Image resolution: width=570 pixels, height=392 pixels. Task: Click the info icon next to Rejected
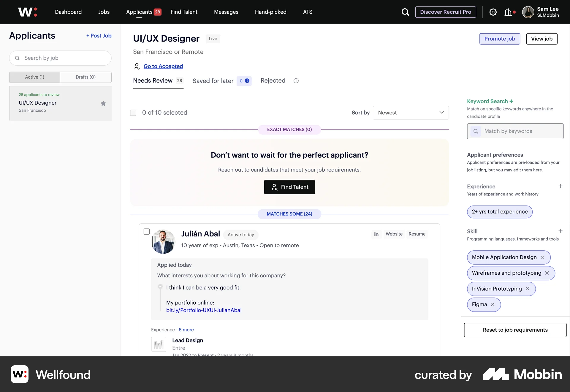coord(296,80)
